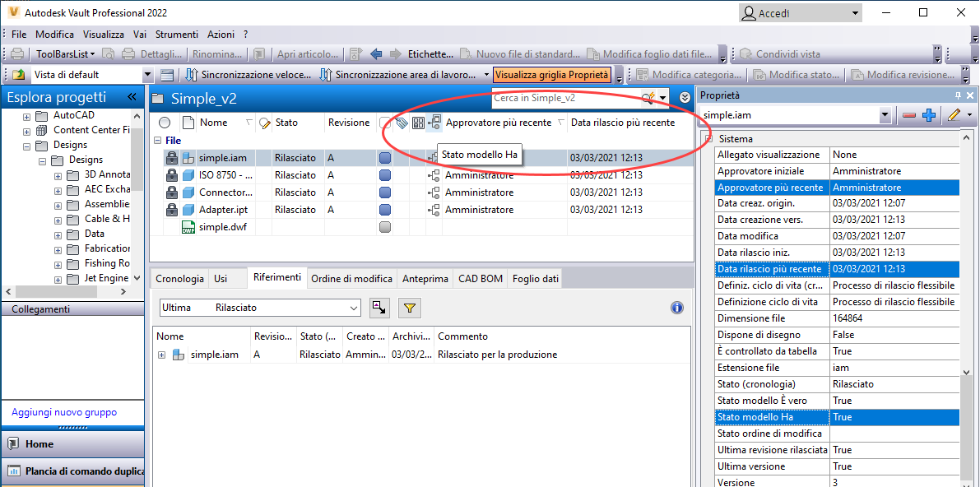
Task: Expand the AutoCAD folder tree node
Action: pyautogui.click(x=27, y=116)
